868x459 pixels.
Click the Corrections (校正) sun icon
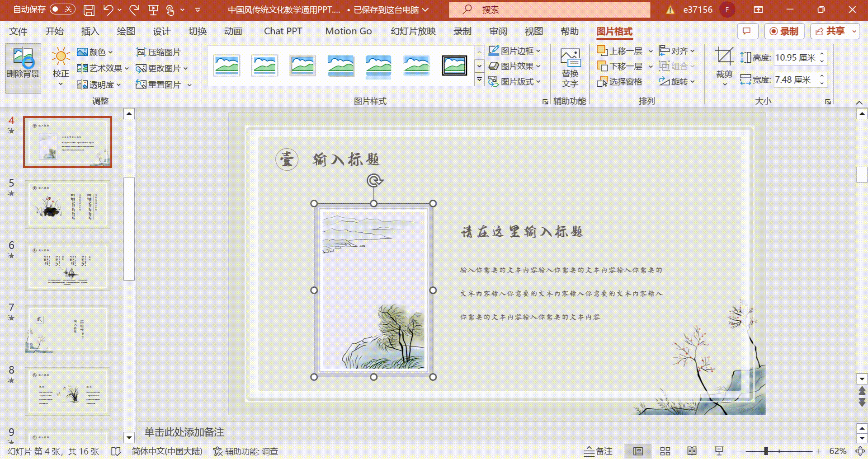(x=61, y=57)
